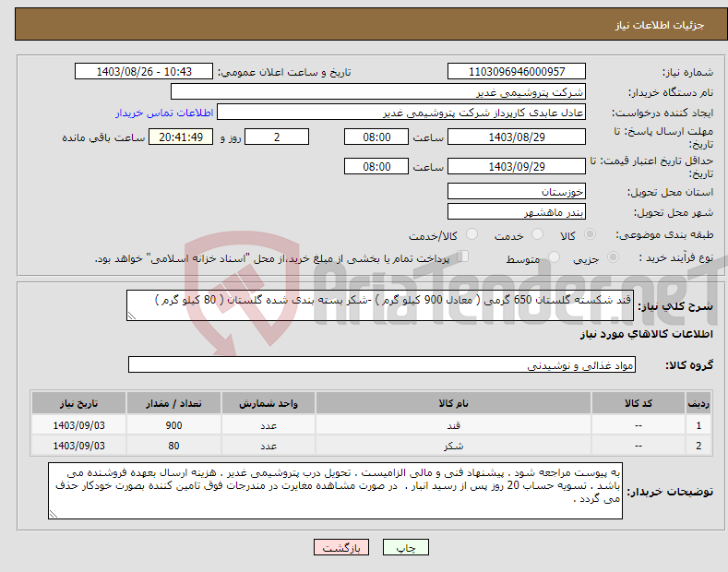This screenshot has width=728, height=572.
Task: Click the اطلاعات کالاهای مورد نیاز heading
Action: click(x=646, y=334)
